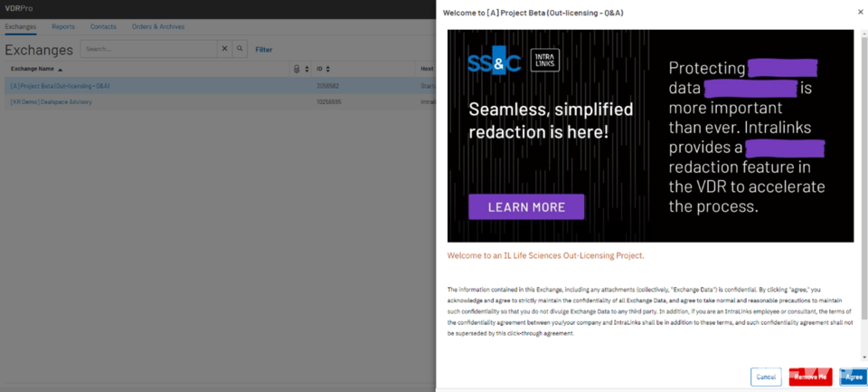Click the red Remove Me button
The width and height of the screenshot is (868, 392).
coord(810,377)
